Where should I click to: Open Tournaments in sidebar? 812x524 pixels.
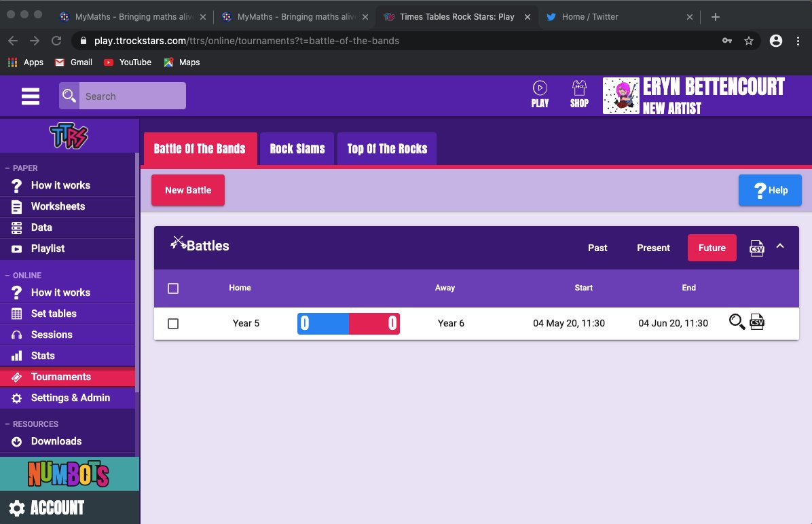click(x=67, y=377)
